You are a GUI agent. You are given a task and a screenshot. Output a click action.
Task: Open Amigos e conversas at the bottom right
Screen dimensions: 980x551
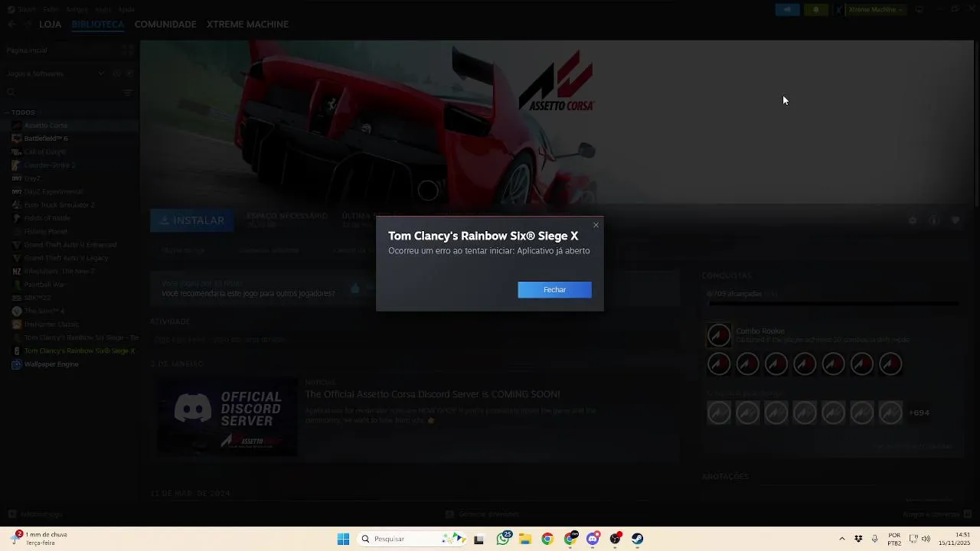936,514
